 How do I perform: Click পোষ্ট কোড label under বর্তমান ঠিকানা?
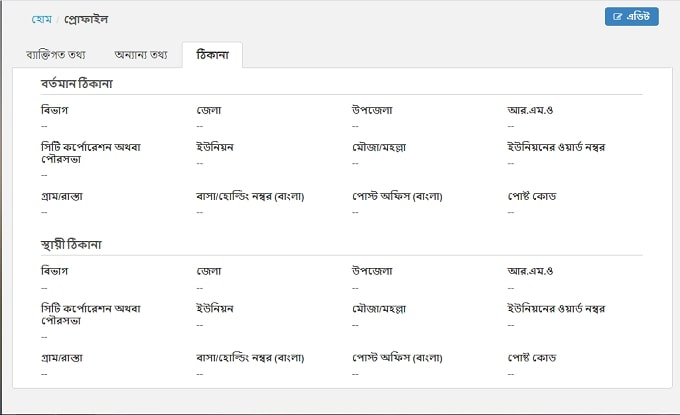pyautogui.click(x=532, y=196)
